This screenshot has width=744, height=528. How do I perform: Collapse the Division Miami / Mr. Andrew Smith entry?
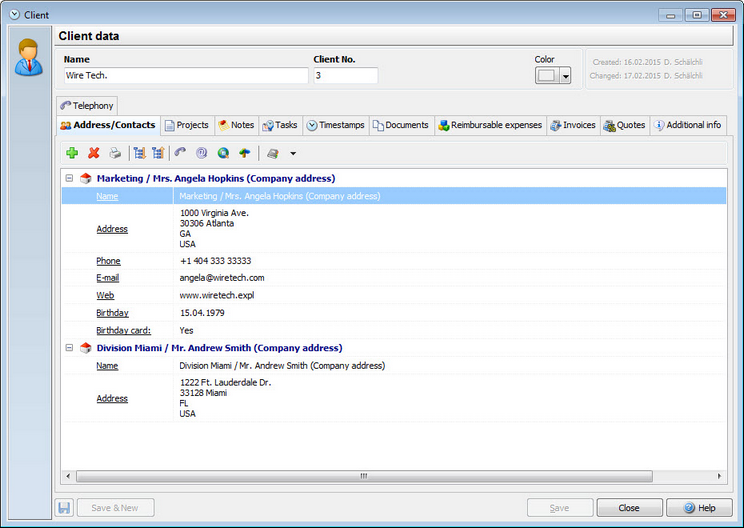point(69,348)
